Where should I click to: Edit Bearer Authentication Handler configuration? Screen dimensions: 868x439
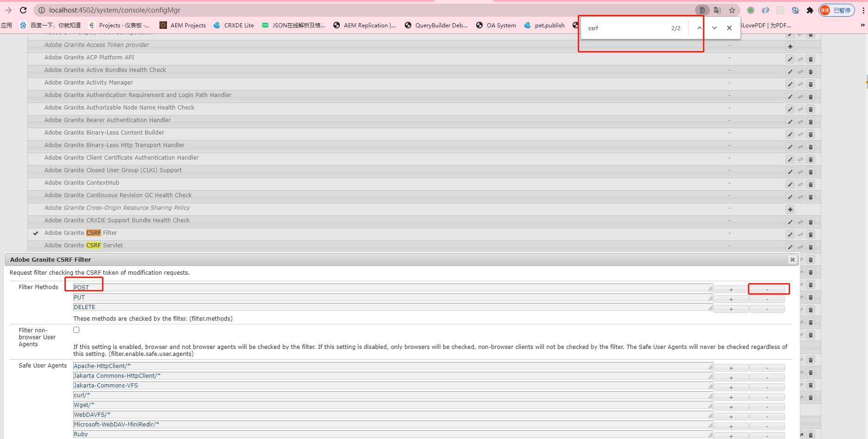790,122
